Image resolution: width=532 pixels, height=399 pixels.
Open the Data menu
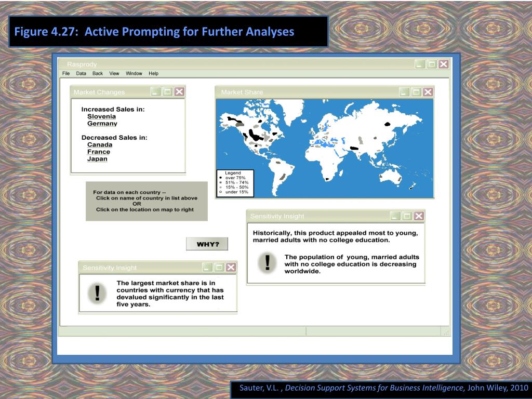[81, 73]
